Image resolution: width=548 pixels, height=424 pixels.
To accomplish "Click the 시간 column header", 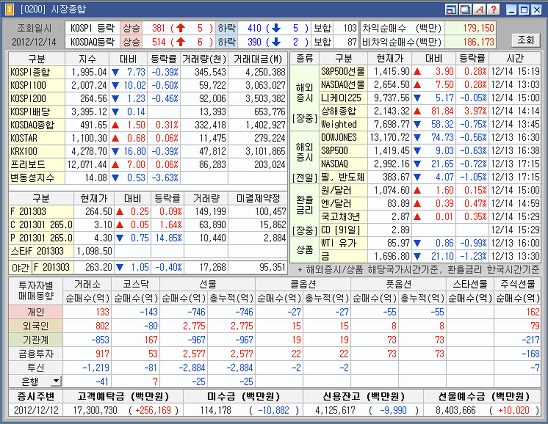I will coord(514,58).
